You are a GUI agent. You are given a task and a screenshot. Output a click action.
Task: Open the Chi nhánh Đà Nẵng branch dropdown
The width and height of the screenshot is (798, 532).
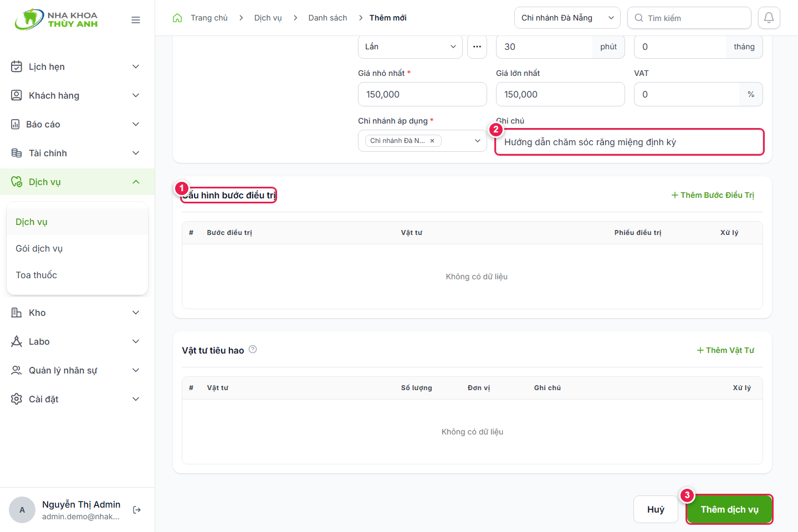[567, 18]
